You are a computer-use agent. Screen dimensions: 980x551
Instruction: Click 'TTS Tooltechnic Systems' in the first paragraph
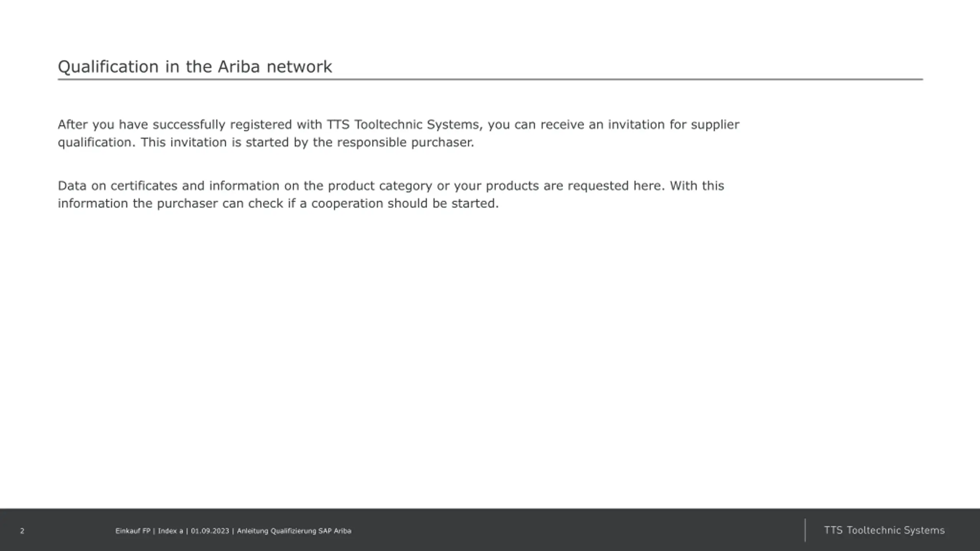click(402, 125)
